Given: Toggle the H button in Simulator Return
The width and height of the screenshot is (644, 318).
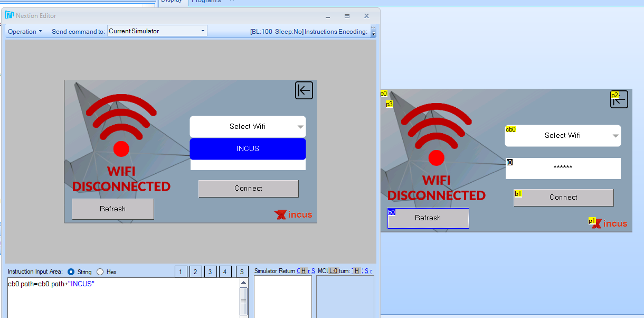Looking at the screenshot, I should 303,271.
